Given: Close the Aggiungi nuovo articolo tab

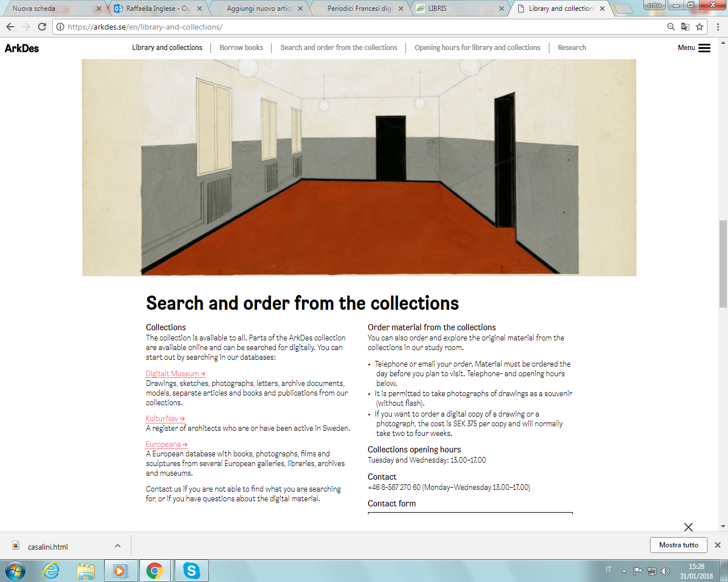Looking at the screenshot, I should [x=300, y=9].
